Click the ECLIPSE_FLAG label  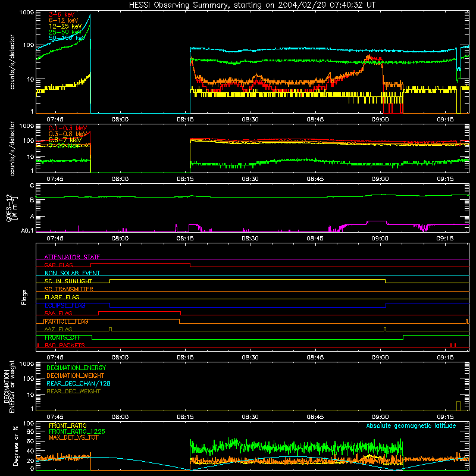pyautogui.click(x=65, y=305)
